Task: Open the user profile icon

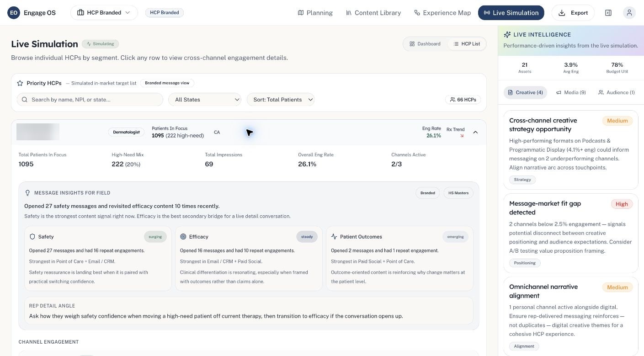Action: pyautogui.click(x=629, y=13)
